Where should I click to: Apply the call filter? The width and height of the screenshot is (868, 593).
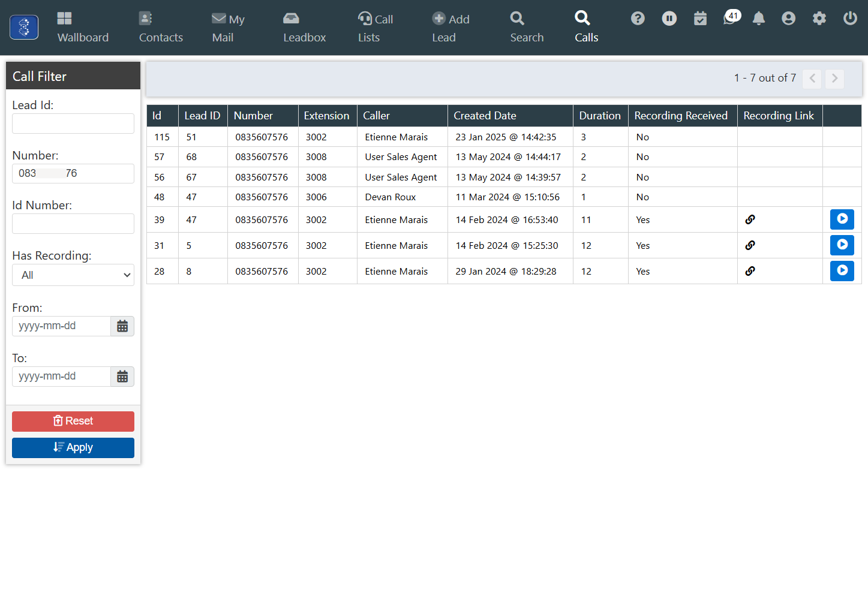(x=73, y=448)
